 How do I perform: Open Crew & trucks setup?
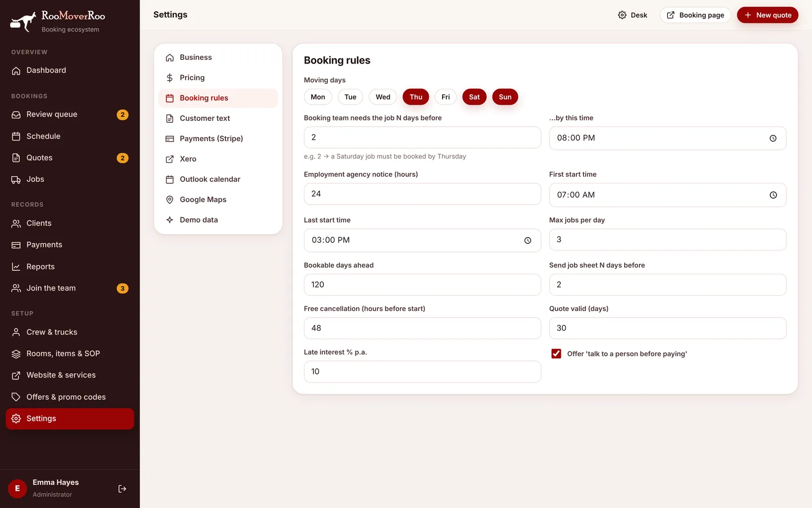pos(70,332)
